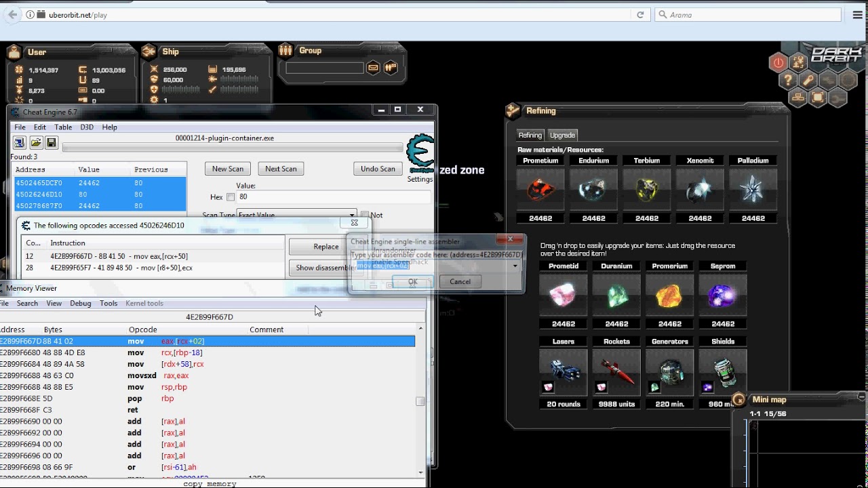This screenshot has height=488, width=868.
Task: Click the open file folder icon in Cheat Engine
Action: [x=35, y=142]
